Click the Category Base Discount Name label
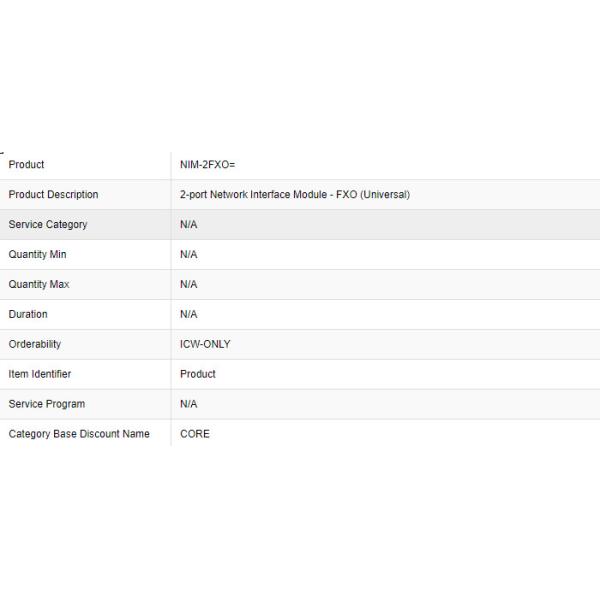 pyautogui.click(x=79, y=435)
